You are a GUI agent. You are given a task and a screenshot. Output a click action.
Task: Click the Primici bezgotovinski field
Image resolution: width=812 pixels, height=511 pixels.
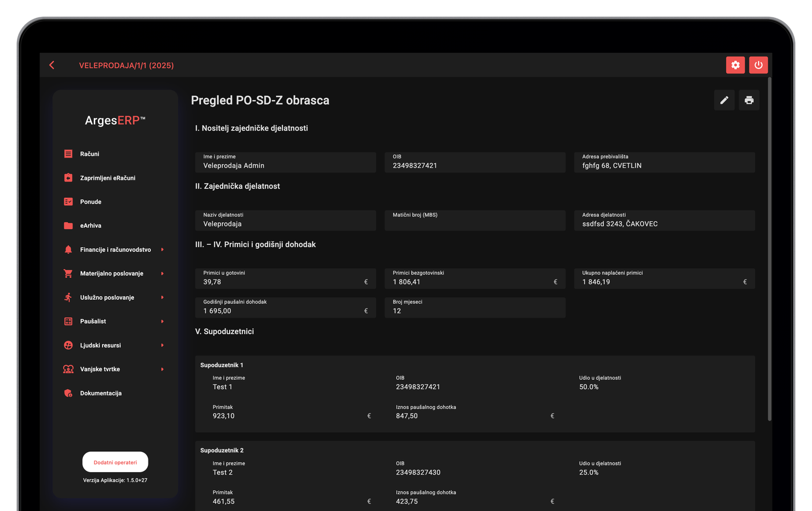click(475, 278)
